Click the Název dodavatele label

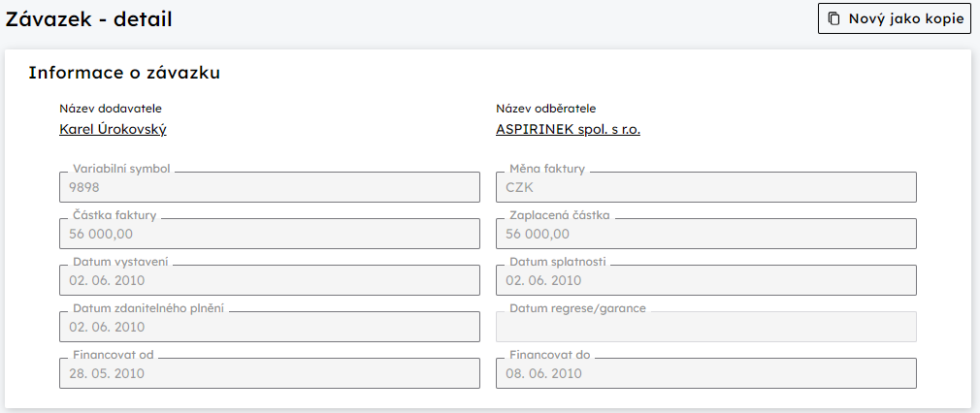[111, 109]
